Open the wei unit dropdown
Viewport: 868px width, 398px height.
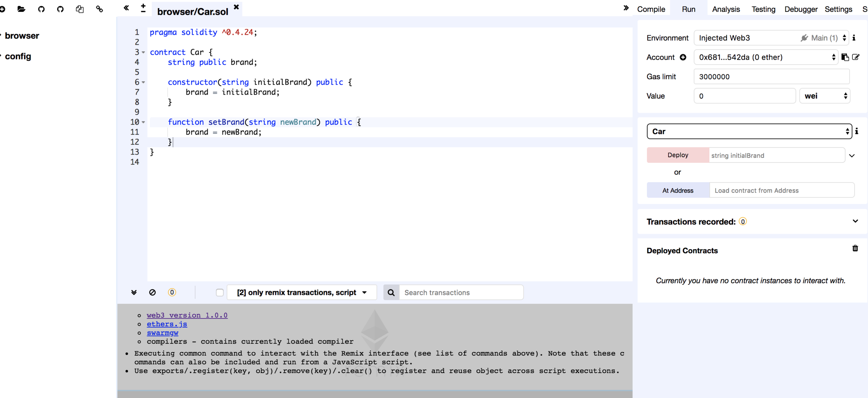coord(825,96)
